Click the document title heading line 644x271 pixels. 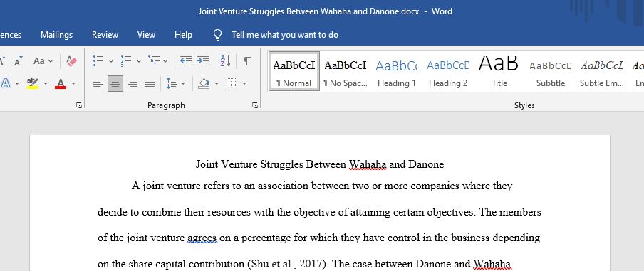[x=320, y=165]
